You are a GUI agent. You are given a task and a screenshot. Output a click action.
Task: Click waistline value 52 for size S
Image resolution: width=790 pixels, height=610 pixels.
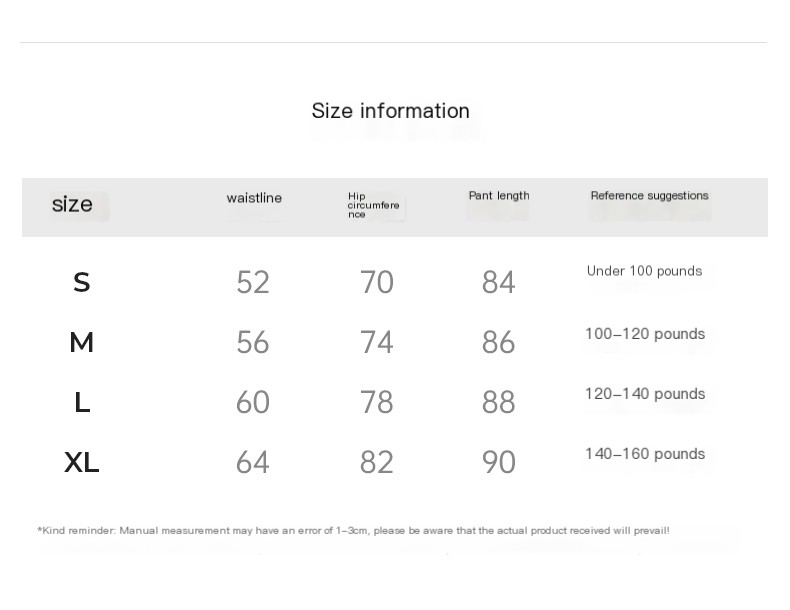click(x=253, y=282)
